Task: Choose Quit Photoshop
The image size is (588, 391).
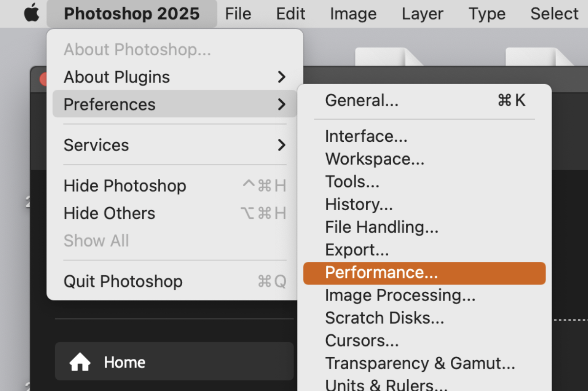Action: pyautogui.click(x=123, y=281)
